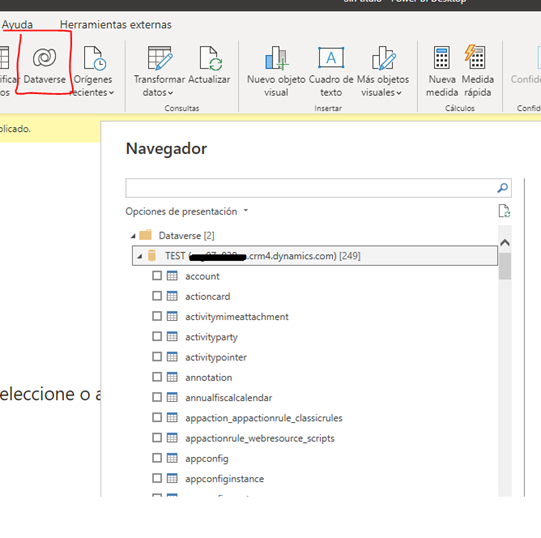The width and height of the screenshot is (541, 538).
Task: Click the refresh navigator page icon
Action: [504, 211]
